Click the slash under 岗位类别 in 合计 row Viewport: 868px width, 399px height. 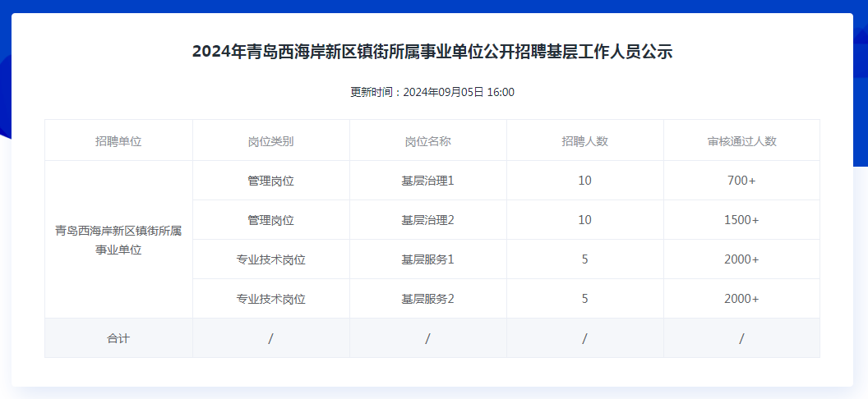tap(270, 338)
